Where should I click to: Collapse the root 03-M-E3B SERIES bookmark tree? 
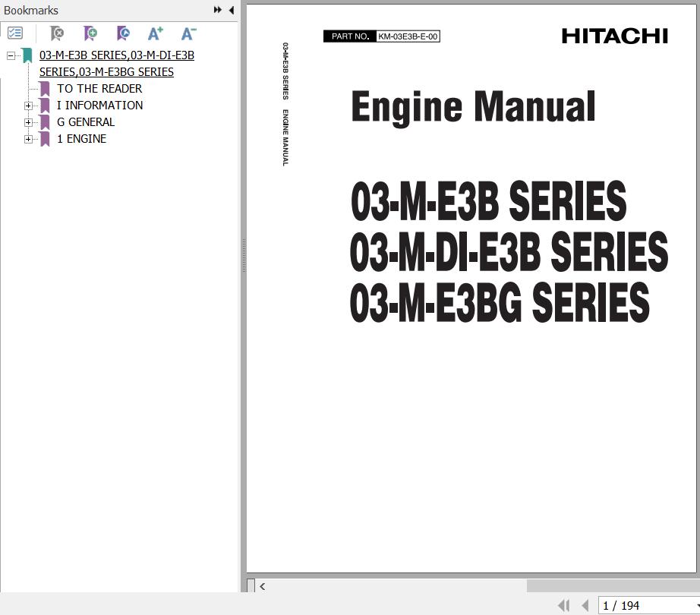tap(11, 55)
